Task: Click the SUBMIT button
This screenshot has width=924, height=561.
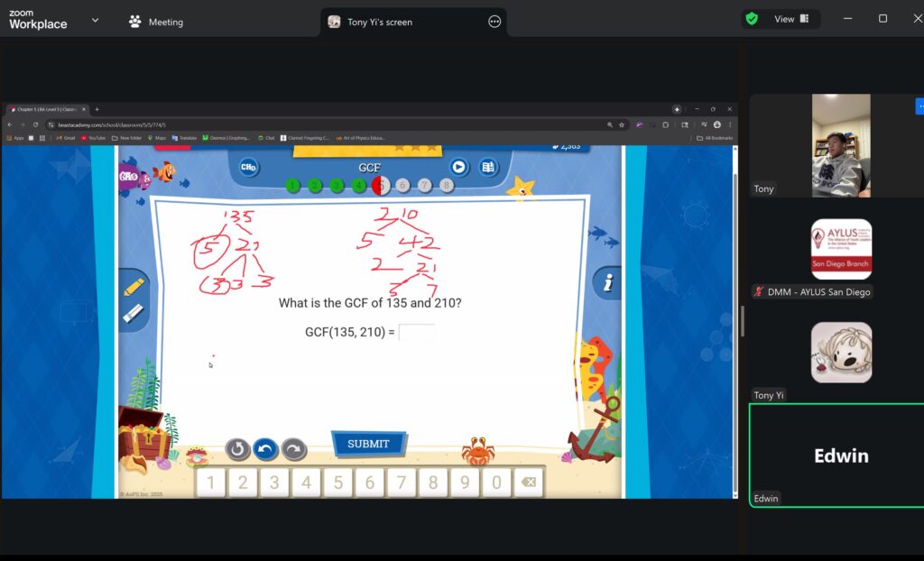Action: (368, 444)
